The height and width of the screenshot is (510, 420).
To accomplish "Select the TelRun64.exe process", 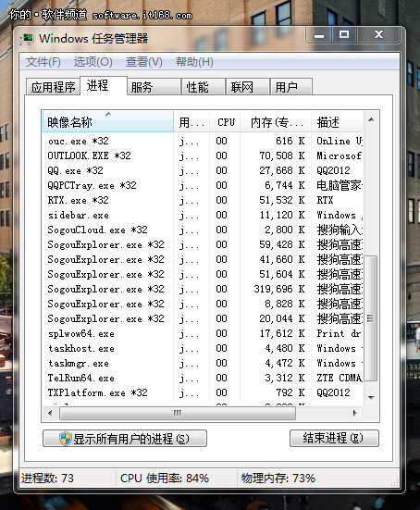I will (203, 378).
